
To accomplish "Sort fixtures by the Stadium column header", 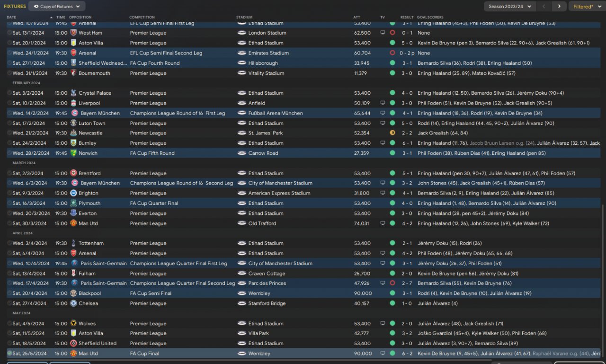I will pyautogui.click(x=244, y=18).
